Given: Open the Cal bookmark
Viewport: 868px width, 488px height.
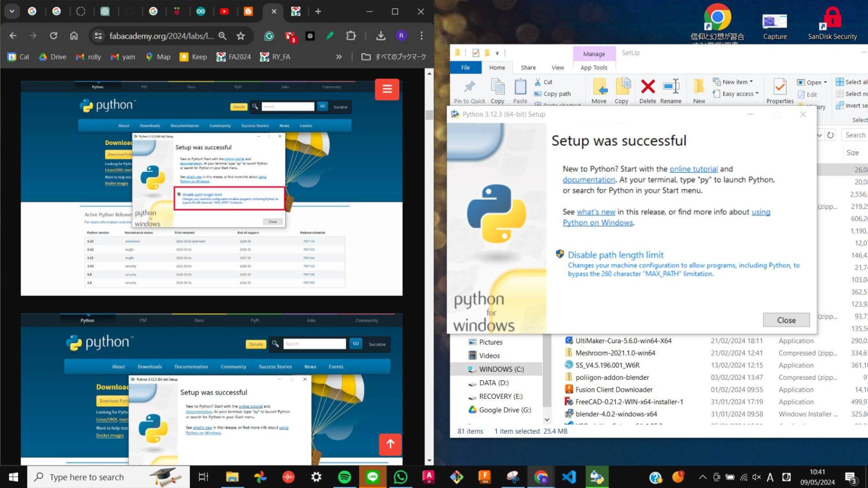Looking at the screenshot, I should [19, 57].
